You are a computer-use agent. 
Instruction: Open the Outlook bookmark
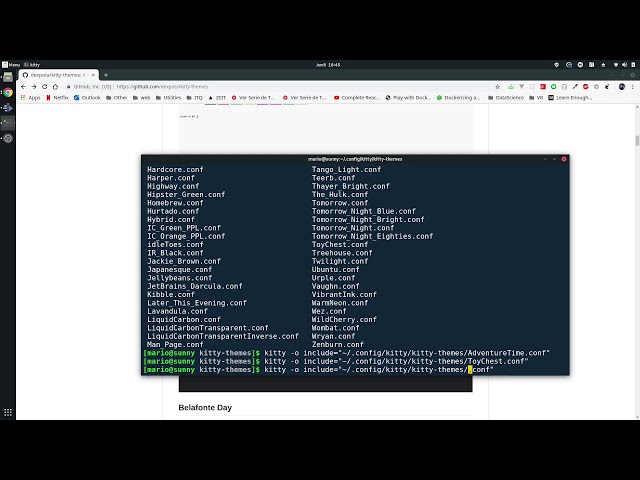pyautogui.click(x=87, y=98)
